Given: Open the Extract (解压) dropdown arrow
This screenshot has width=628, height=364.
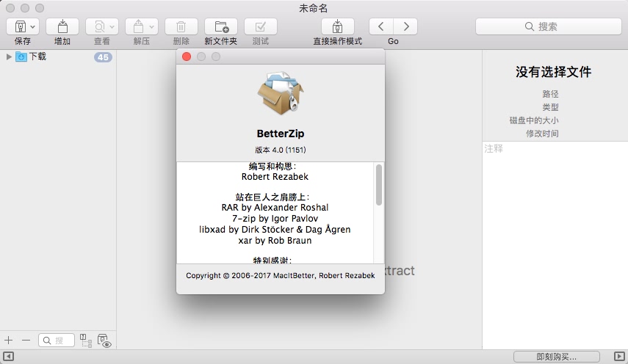Looking at the screenshot, I should [152, 27].
